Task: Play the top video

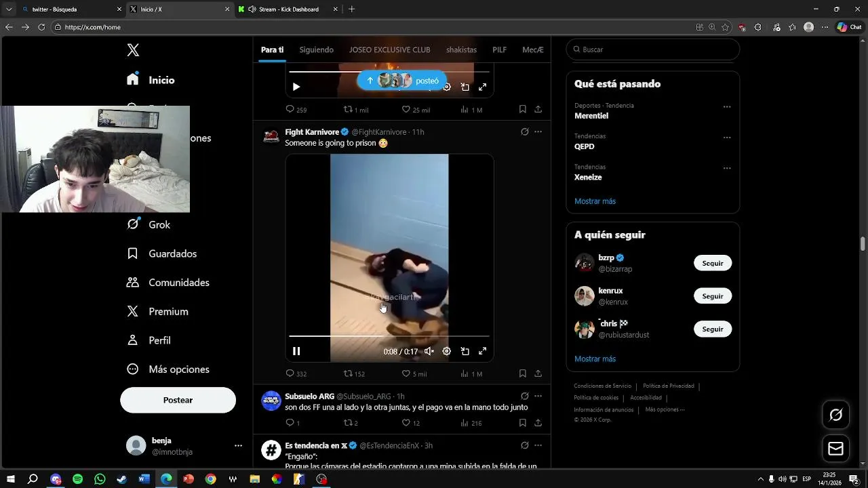Action: pos(296,87)
